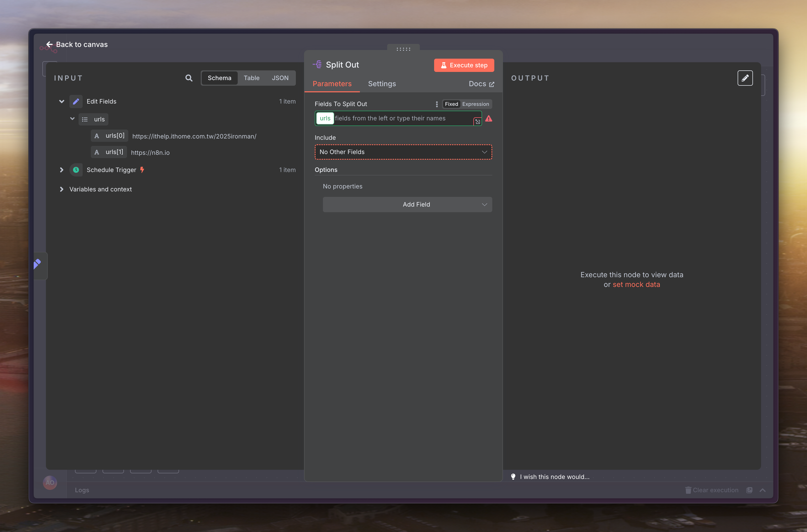Click the Edit Fields pencil node icon
807x532 pixels.
(76, 102)
